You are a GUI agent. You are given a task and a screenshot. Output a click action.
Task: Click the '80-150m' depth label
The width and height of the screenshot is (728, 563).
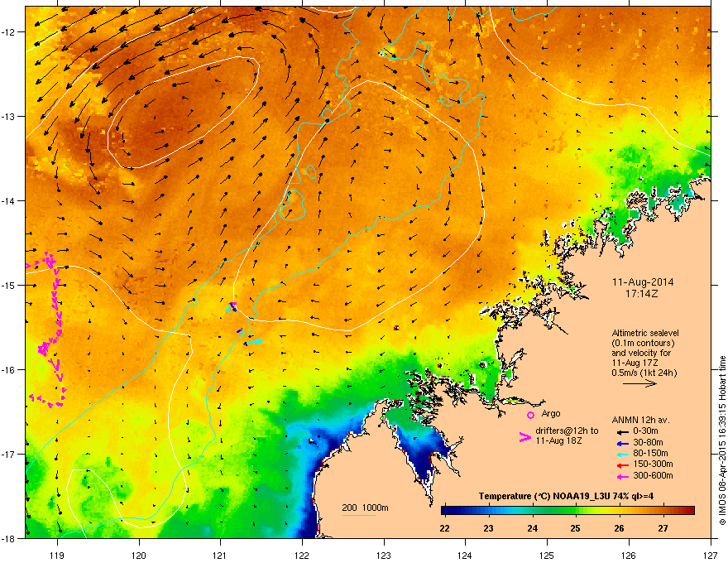pyautogui.click(x=650, y=453)
